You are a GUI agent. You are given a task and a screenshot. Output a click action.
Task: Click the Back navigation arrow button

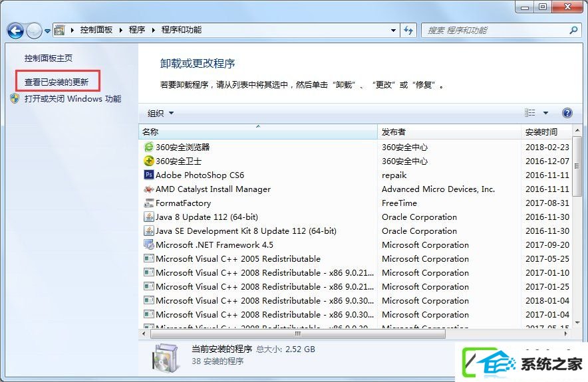(15, 31)
